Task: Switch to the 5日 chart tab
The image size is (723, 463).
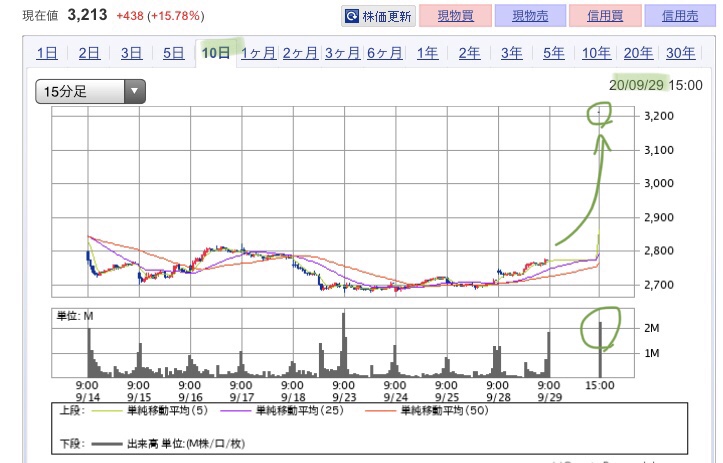Action: point(173,54)
